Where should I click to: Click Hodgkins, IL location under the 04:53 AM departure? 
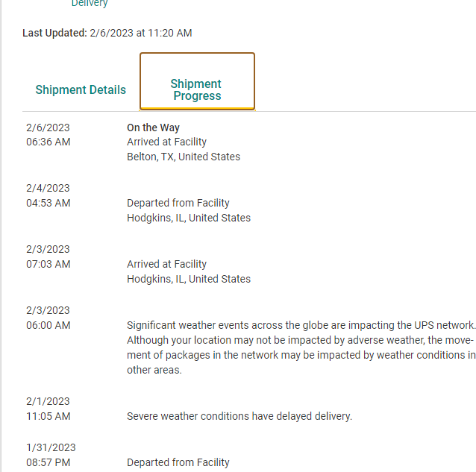click(x=189, y=218)
